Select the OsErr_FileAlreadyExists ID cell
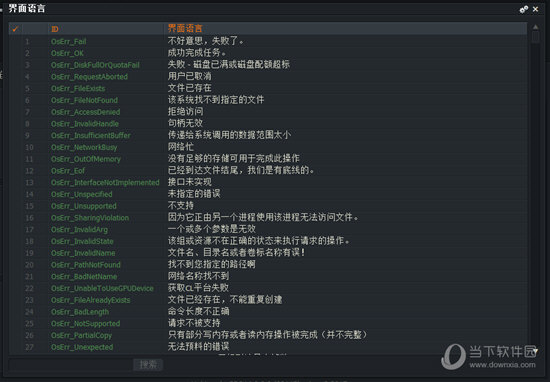Viewport: 550px width, 382px height. [90, 300]
